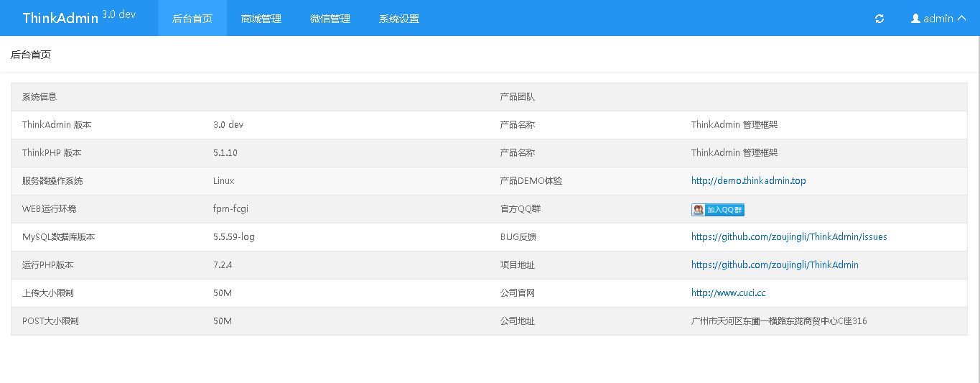Select the fpm-fcgi value
The width and height of the screenshot is (980, 383).
click(x=230, y=209)
